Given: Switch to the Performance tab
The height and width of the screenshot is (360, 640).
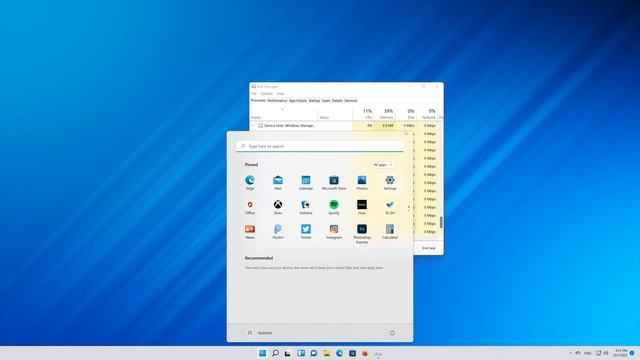Looking at the screenshot, I should pos(277,100).
